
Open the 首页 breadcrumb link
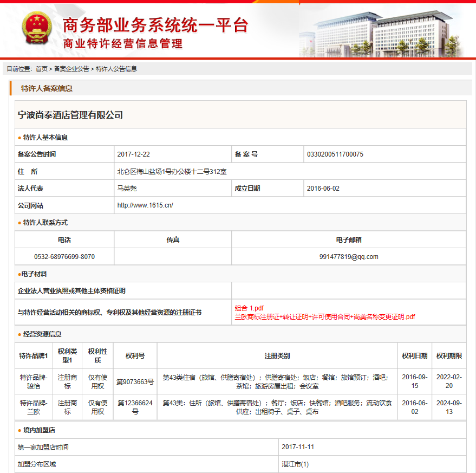[x=42, y=69]
